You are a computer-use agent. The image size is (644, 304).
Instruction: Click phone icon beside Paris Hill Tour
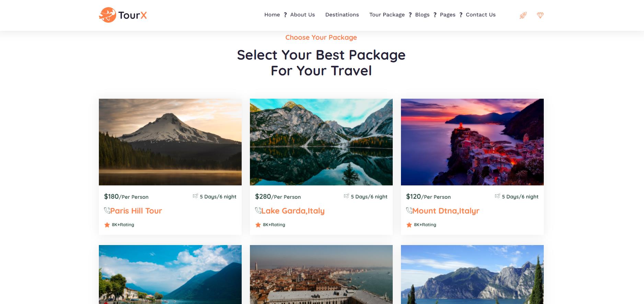tap(107, 210)
